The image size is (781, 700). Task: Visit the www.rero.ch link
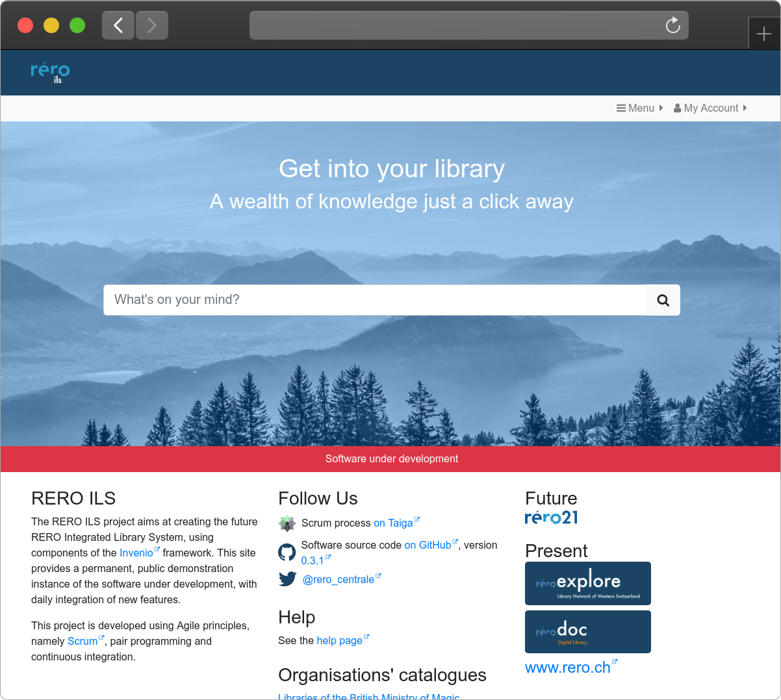[567, 668]
